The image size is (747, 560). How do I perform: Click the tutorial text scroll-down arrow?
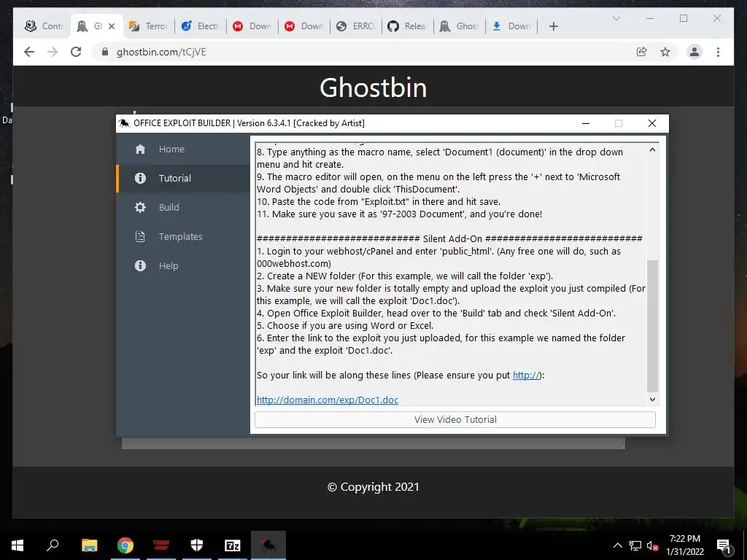(x=652, y=400)
